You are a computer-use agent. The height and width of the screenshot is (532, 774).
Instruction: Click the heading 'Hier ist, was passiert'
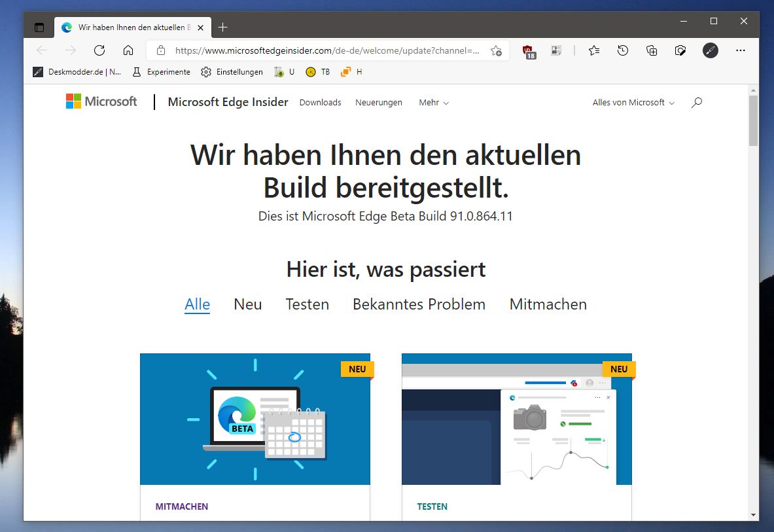[386, 270]
